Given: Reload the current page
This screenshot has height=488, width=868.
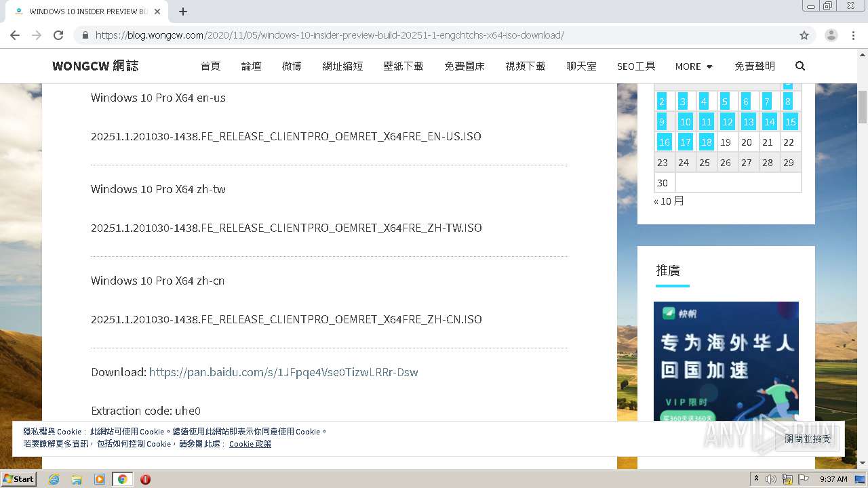Looking at the screenshot, I should point(58,35).
